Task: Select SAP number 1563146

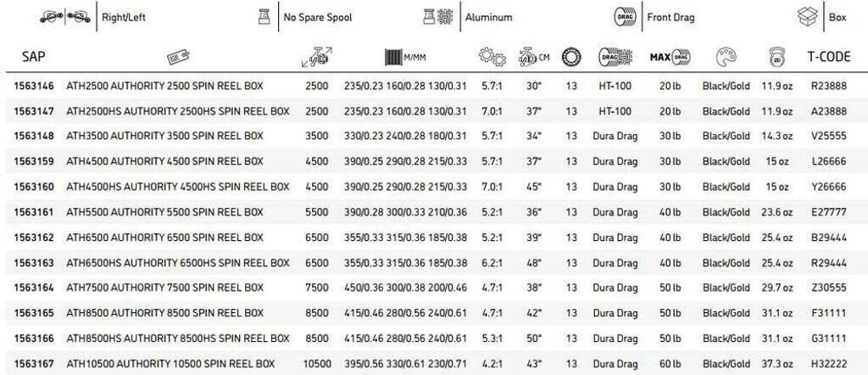Action: pos(34,87)
